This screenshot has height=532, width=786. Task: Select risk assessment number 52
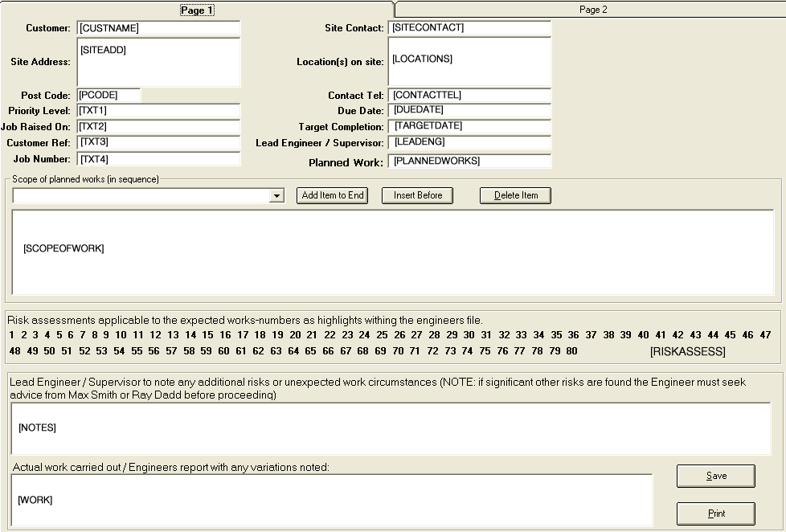tap(84, 351)
